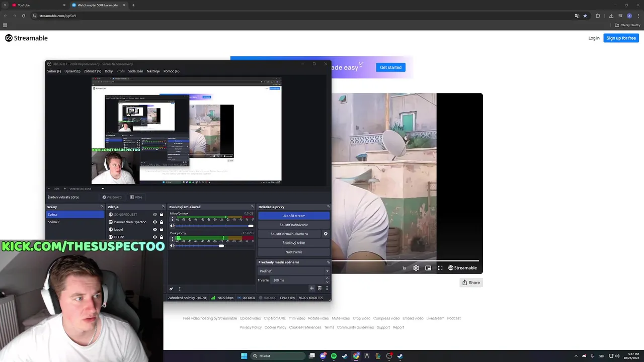Mute the Mikrofón/Aux speaker icon

[x=172, y=226]
